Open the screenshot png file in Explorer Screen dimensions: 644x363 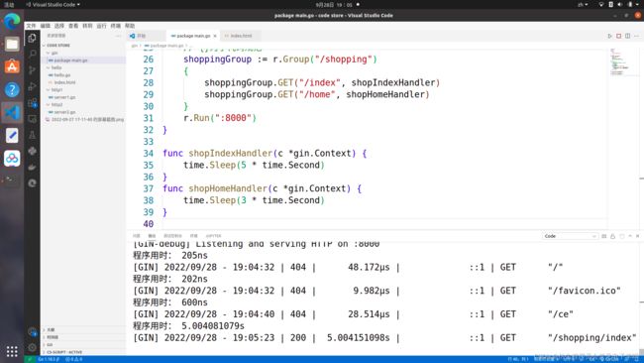pyautogui.click(x=84, y=120)
